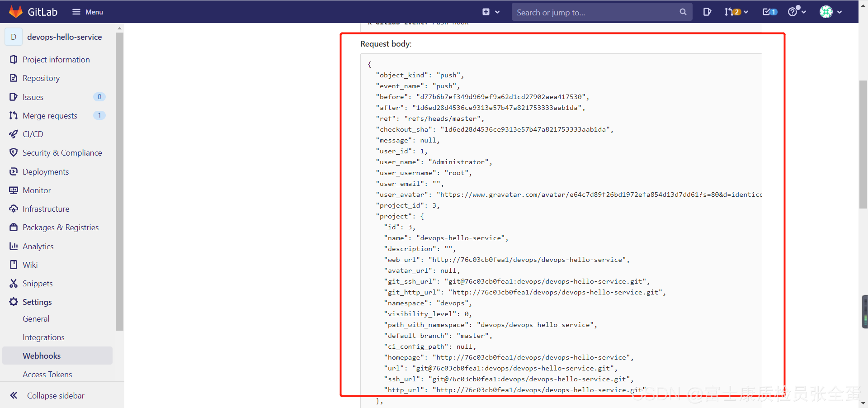868x408 pixels.
Task: Open the devops-hello-service project link
Action: [64, 37]
